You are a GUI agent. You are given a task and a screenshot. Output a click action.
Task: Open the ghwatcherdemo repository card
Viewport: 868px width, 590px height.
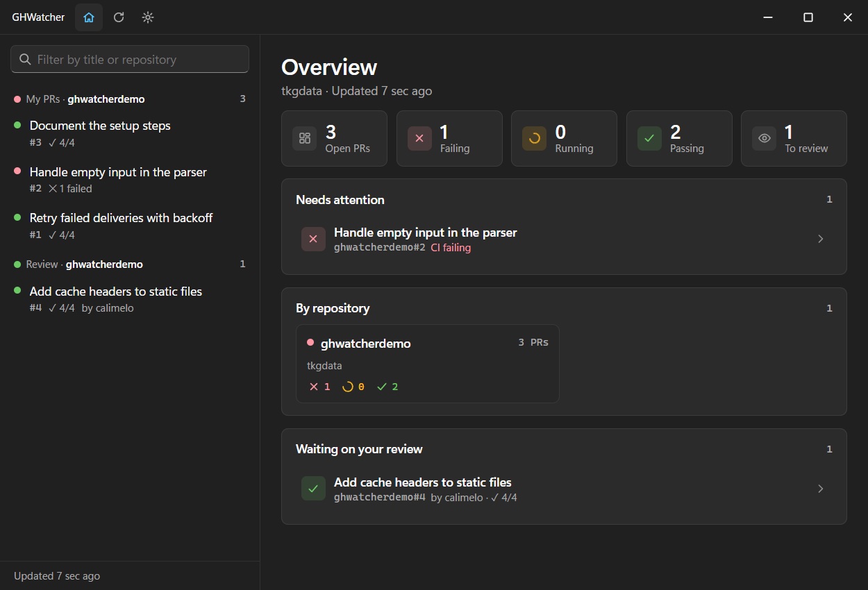(x=427, y=364)
